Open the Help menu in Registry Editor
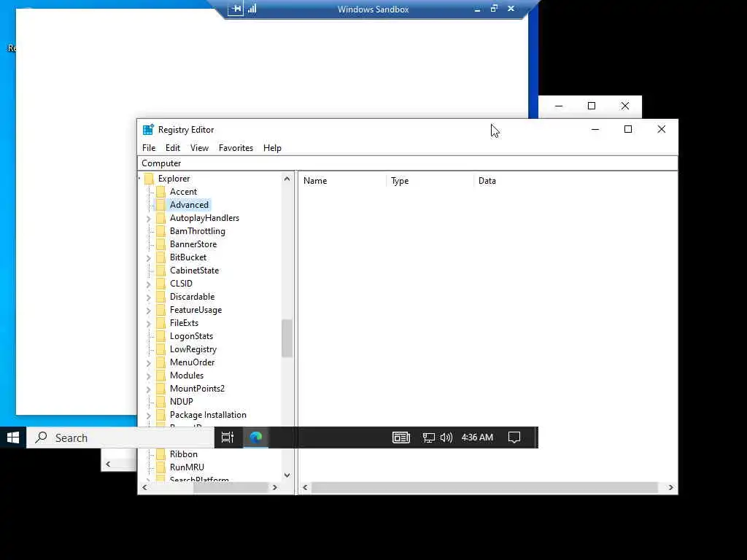The width and height of the screenshot is (747, 560). click(272, 148)
